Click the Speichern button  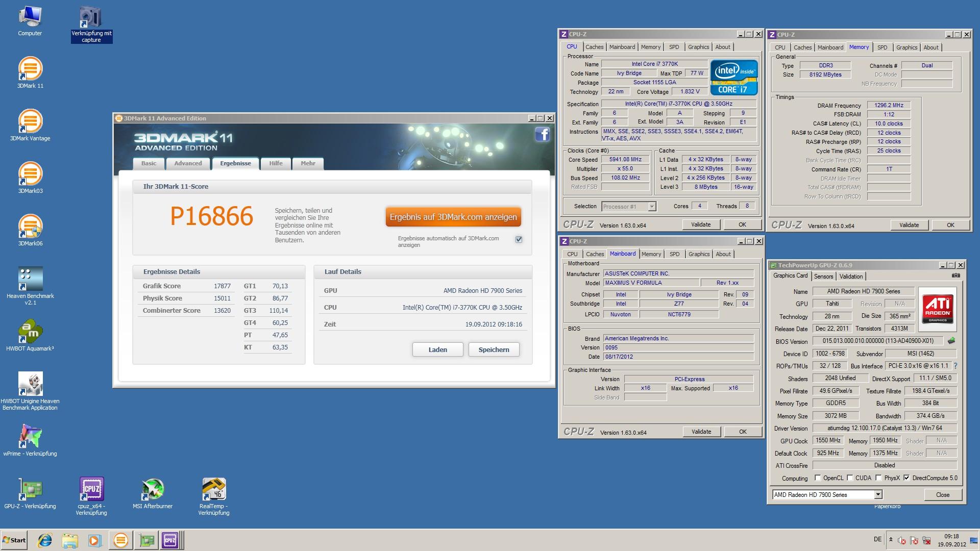[x=494, y=349]
